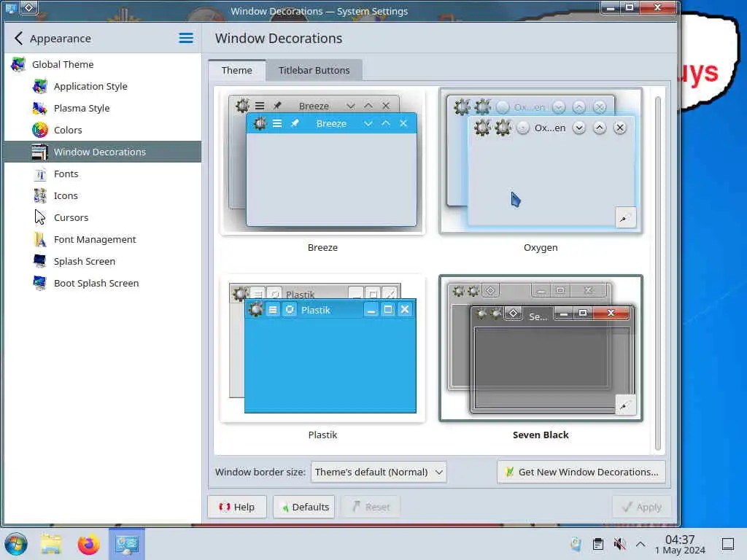Open Window border size dropdown

point(379,472)
